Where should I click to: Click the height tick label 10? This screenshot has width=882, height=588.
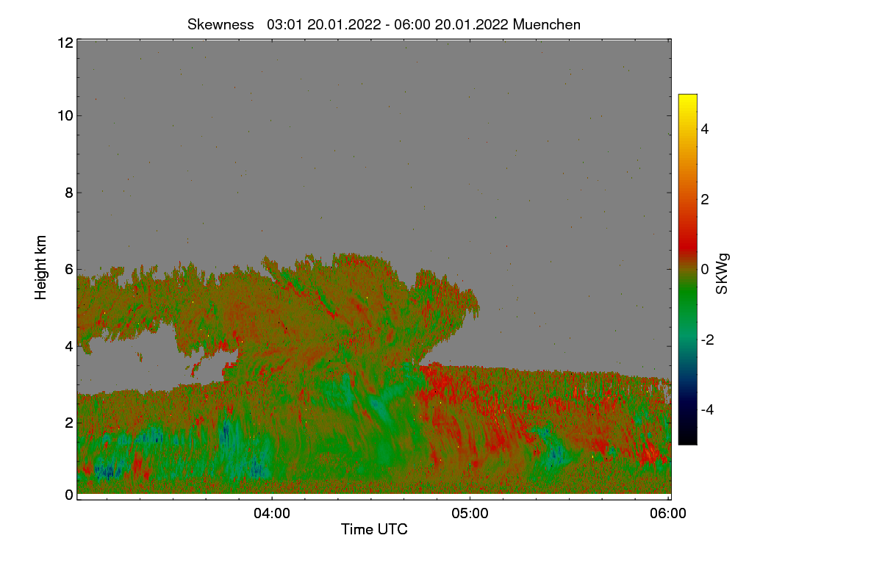(x=65, y=115)
